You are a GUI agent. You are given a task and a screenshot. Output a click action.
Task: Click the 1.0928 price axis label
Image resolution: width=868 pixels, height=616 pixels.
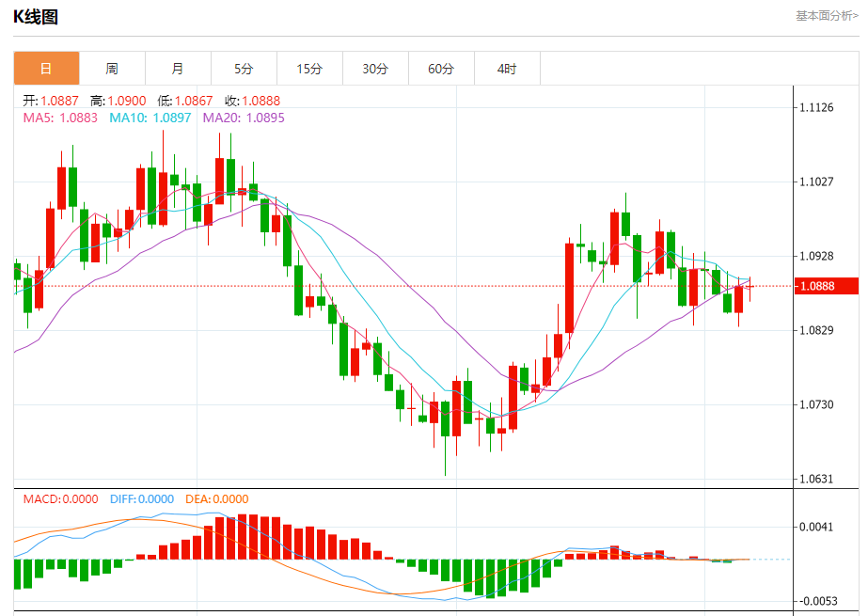pos(816,256)
